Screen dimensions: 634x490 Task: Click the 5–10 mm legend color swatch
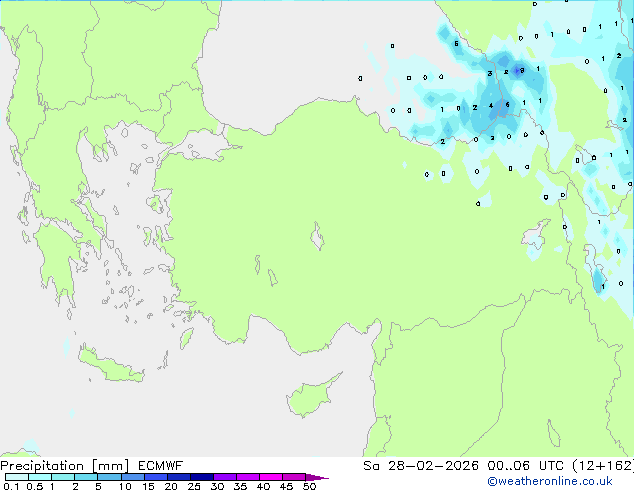[x=109, y=477]
